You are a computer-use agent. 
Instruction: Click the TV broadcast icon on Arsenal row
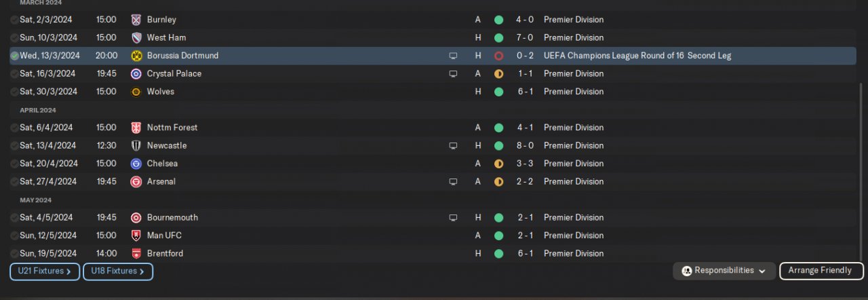pos(453,181)
